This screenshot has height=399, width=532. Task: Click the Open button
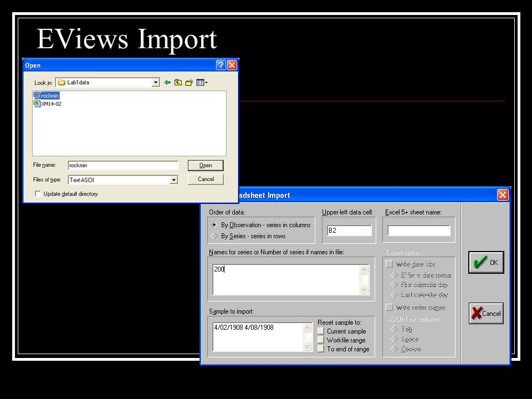pyautogui.click(x=206, y=165)
